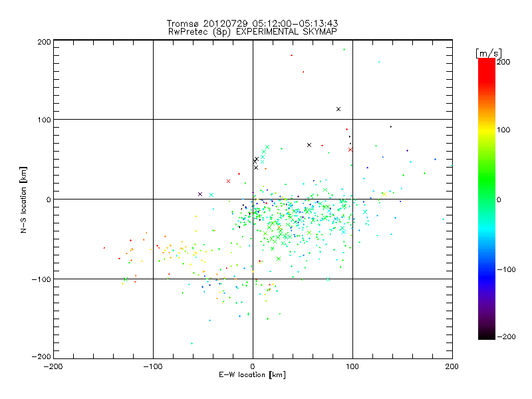Click the "[m/s]" colorbar unit label
Image resolution: width=532 pixels, height=399 pixels.
[488, 53]
